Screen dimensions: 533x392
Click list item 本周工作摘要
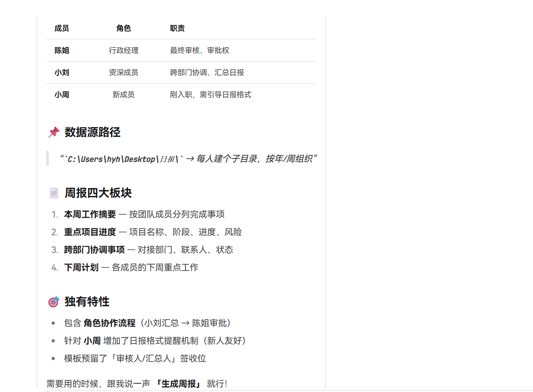pos(144,214)
